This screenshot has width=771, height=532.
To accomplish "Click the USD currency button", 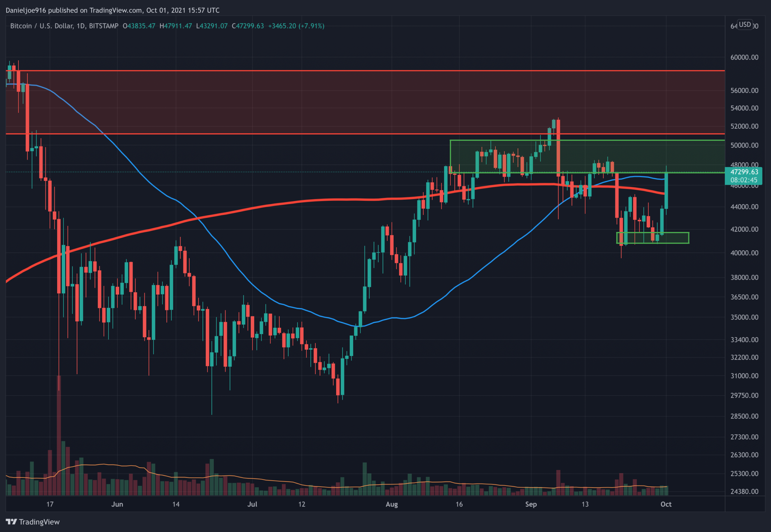I will click(x=745, y=24).
